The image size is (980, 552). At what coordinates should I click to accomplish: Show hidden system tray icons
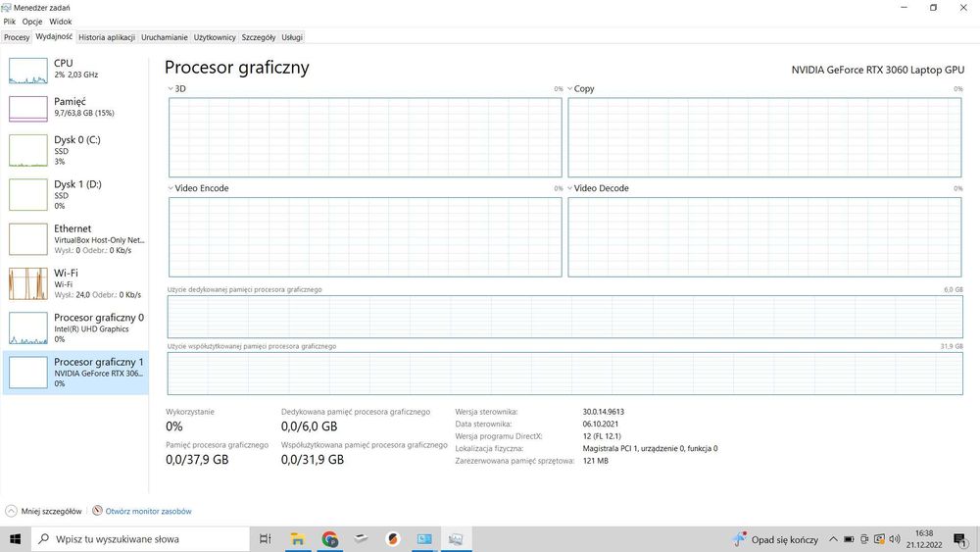pyautogui.click(x=833, y=539)
